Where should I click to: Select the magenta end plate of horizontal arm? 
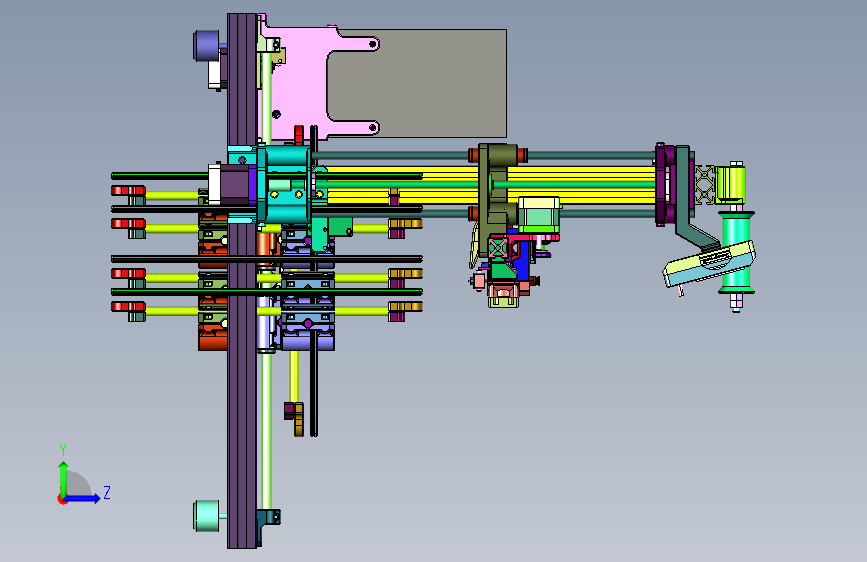coord(663,184)
